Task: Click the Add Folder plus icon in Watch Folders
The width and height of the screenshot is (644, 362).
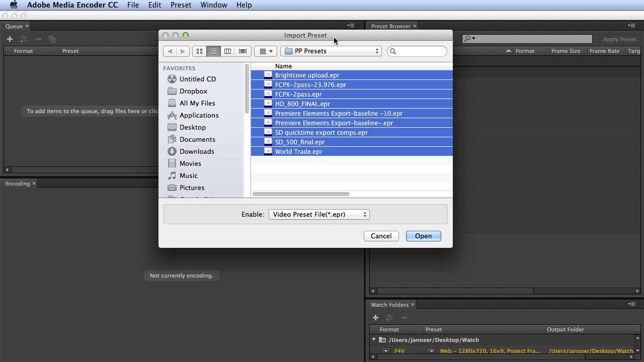Action: 375,317
